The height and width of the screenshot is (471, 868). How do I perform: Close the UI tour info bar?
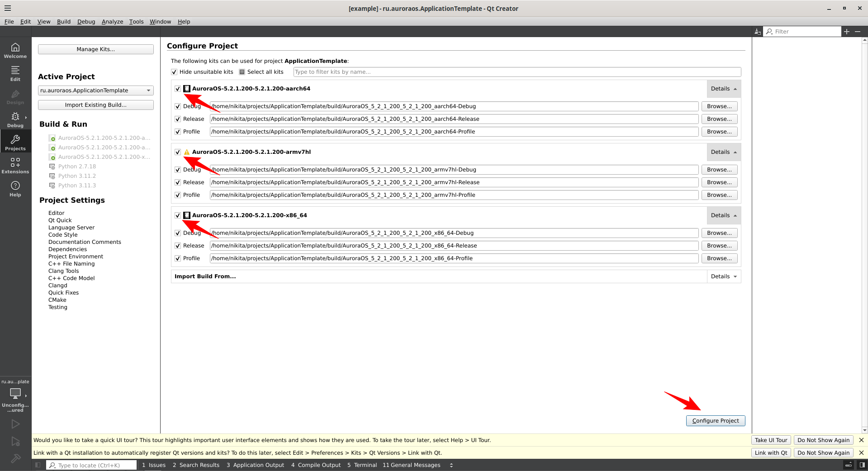tap(861, 440)
